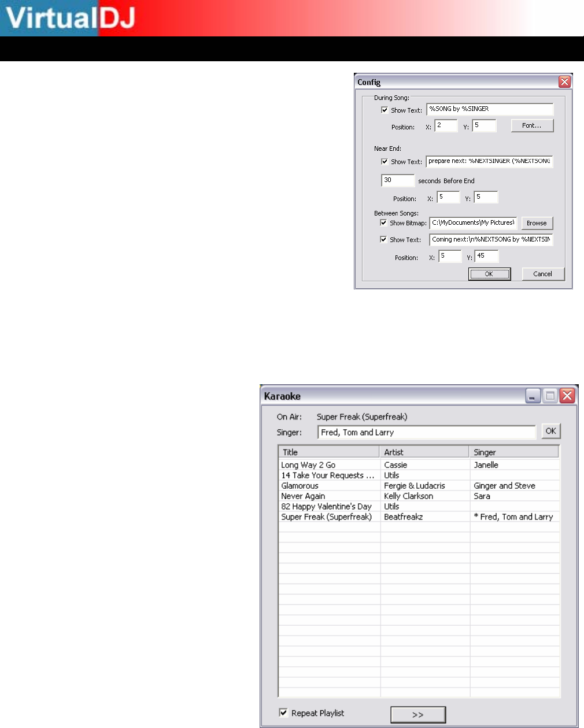Screen dimensions: 584x728
Task: Sort by Title column header
Action: [329, 452]
